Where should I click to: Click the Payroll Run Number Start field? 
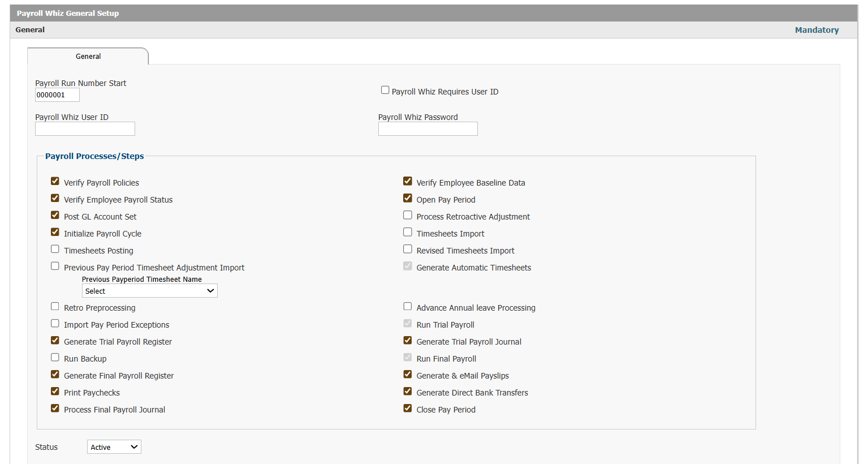coord(57,95)
